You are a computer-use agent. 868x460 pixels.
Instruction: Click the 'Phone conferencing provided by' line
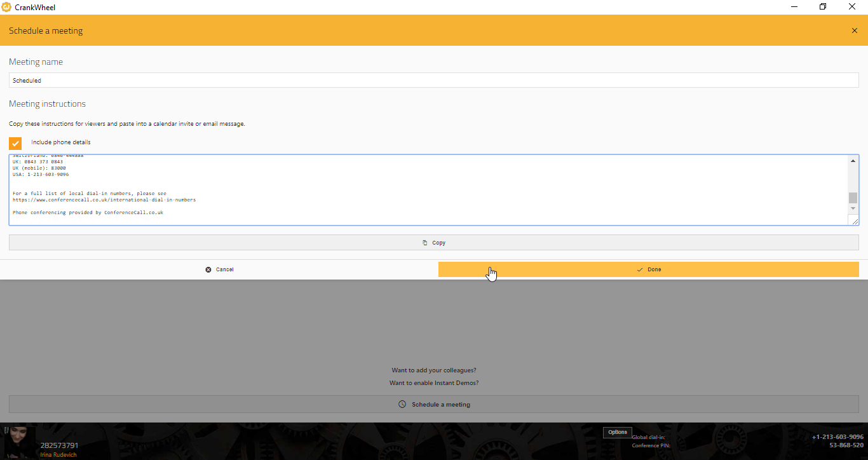[88, 212]
